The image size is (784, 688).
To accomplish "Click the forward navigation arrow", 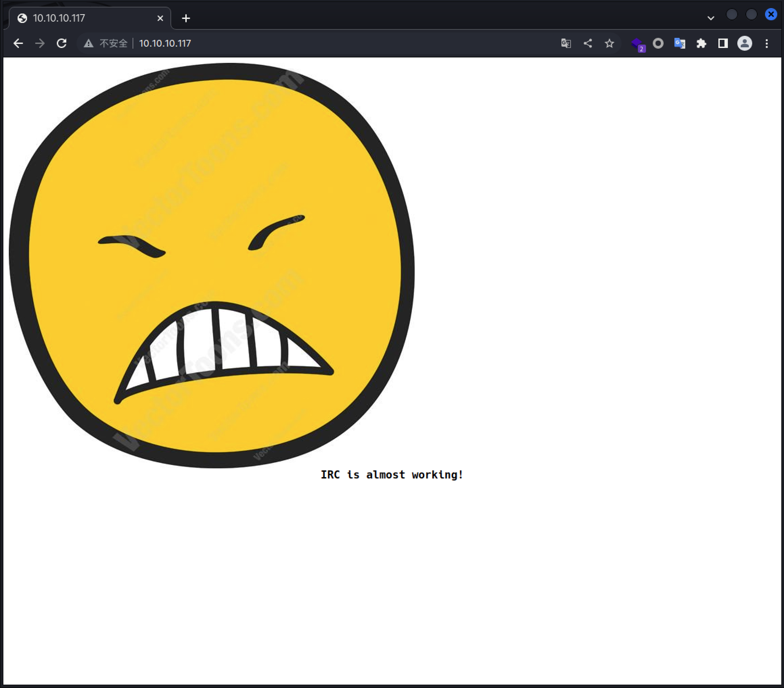I will tap(40, 43).
